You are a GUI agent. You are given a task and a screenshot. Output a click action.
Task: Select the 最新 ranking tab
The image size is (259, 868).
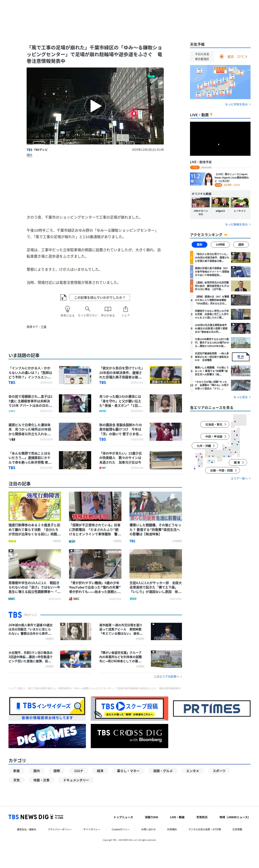(200, 245)
